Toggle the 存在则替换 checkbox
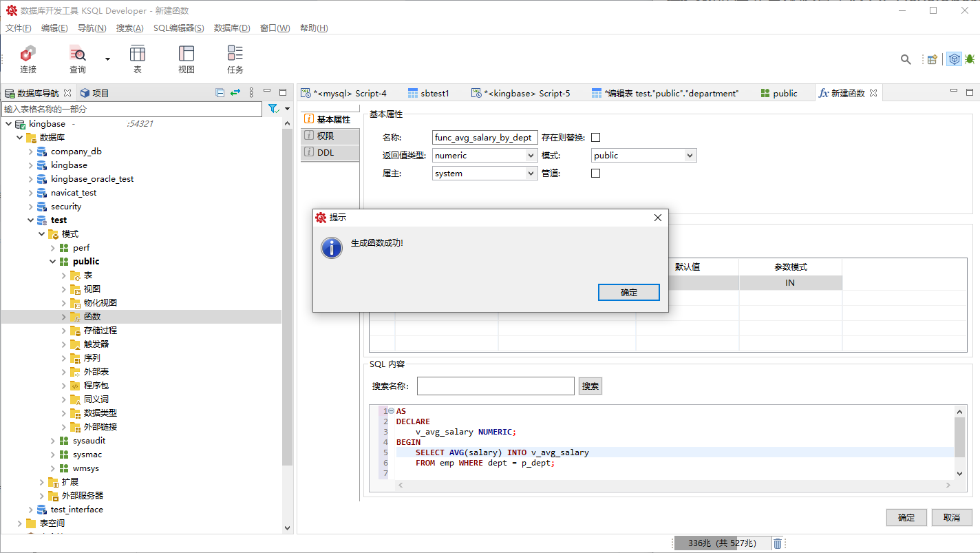The height and width of the screenshot is (553, 980). pyautogui.click(x=596, y=138)
